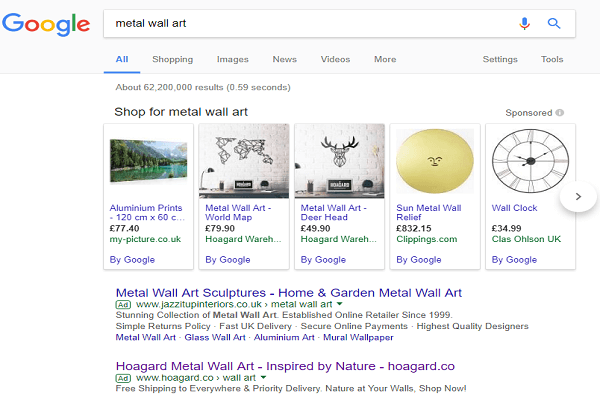Open Metal Wall Art - Deer Head link
600x400 pixels.
pyautogui.click(x=333, y=212)
